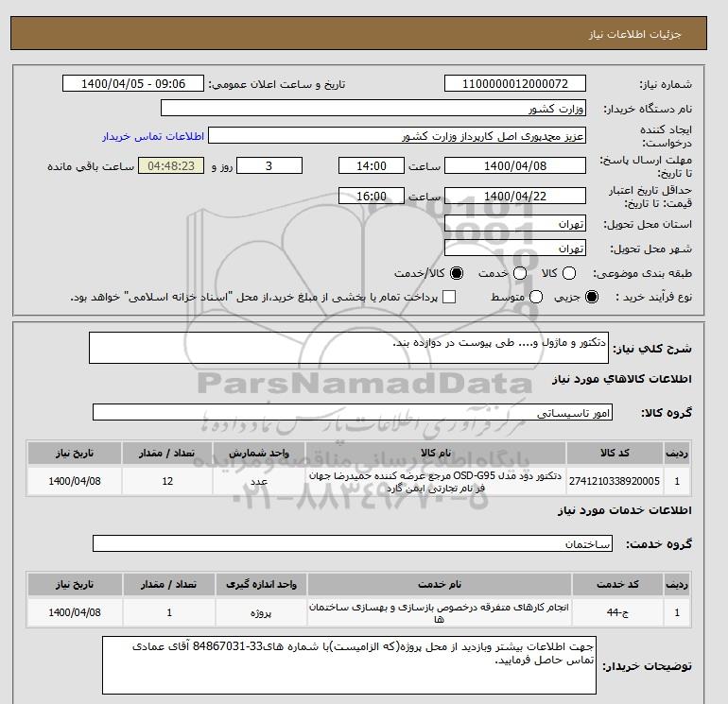Click goods group field امور تاسیساتی

pos(353,412)
